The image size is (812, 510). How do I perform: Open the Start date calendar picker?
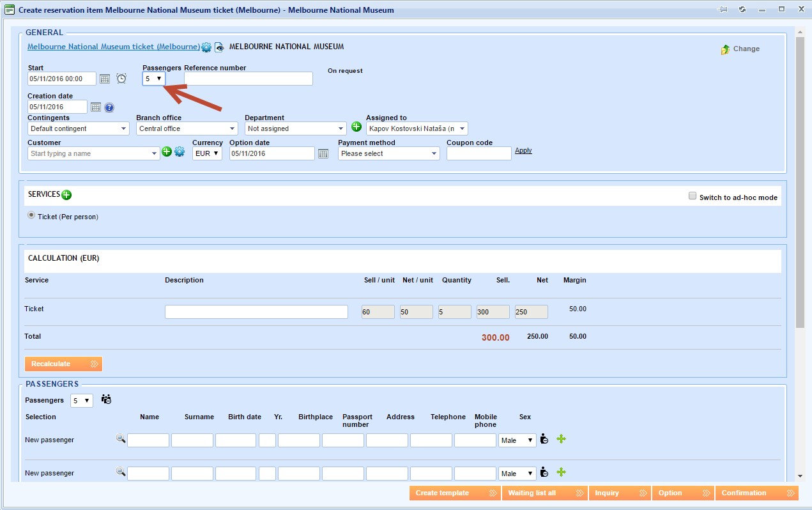tap(105, 79)
